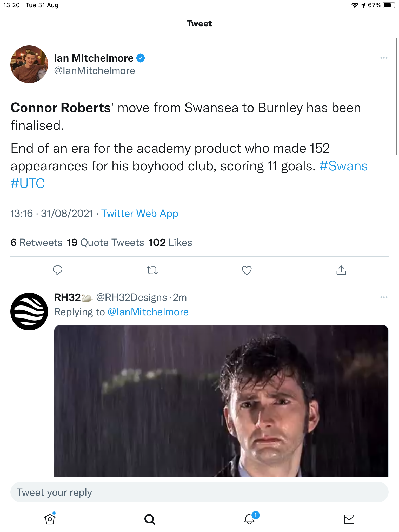This screenshot has height=532, width=399.
Task: Open the Messages envelope icon
Action: coord(349,519)
